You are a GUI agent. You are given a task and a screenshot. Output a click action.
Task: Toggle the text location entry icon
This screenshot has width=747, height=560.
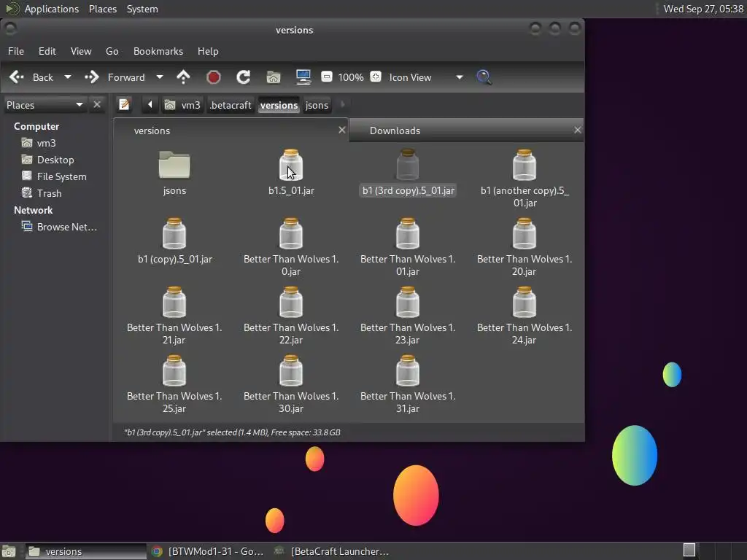124,104
